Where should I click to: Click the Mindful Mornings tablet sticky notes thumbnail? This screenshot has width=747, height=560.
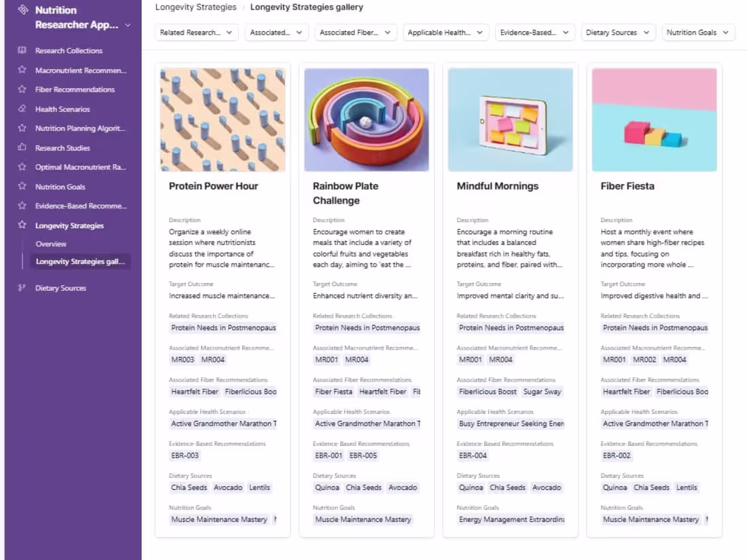510,119
